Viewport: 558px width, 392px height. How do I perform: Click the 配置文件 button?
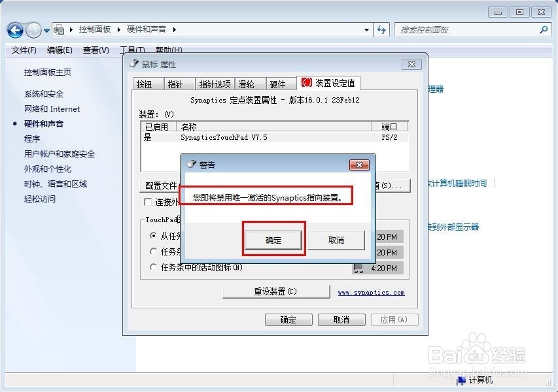pos(160,186)
